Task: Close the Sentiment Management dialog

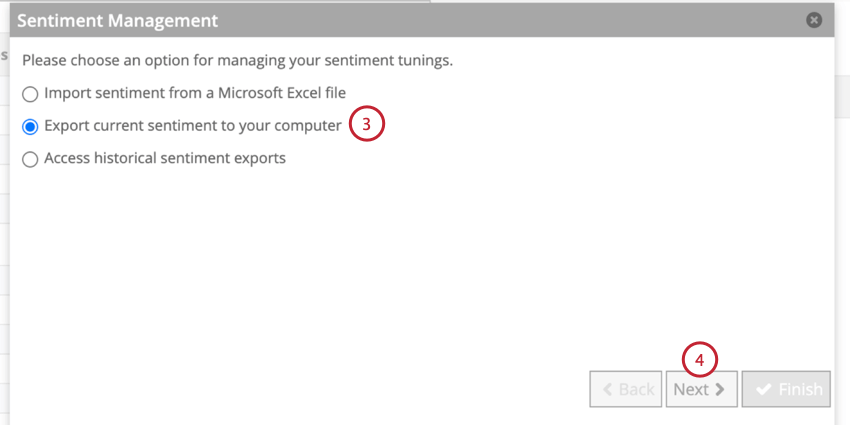Action: click(814, 21)
